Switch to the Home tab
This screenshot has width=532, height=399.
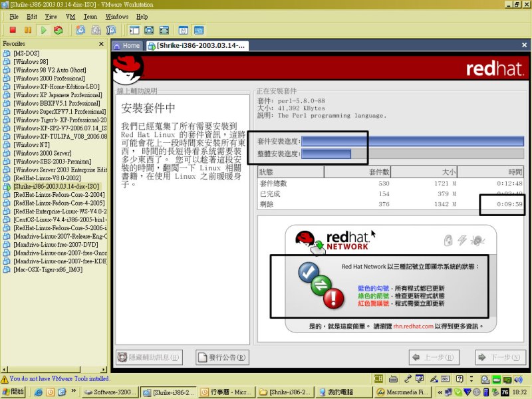coord(127,45)
